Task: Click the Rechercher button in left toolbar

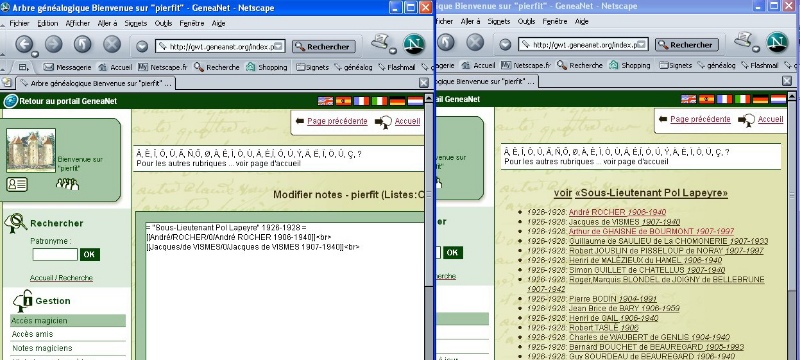Action: pos(323,46)
